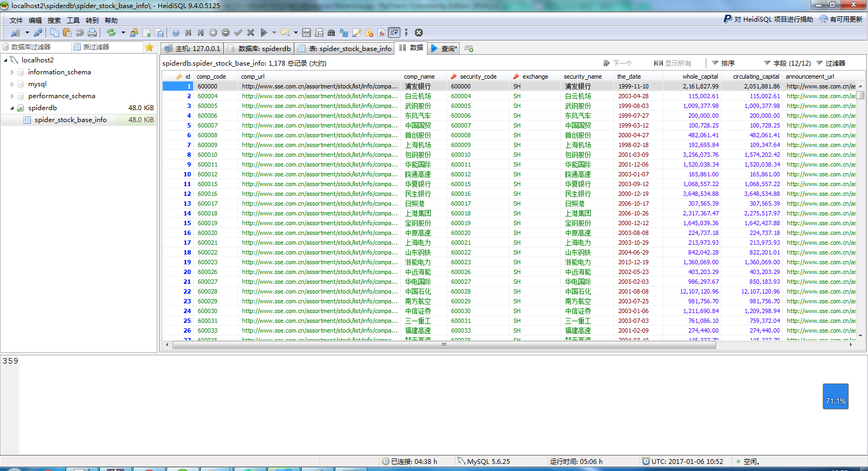Click the stop query X circle icon
Viewport: 868px width, 471px height.
[x=419, y=33]
